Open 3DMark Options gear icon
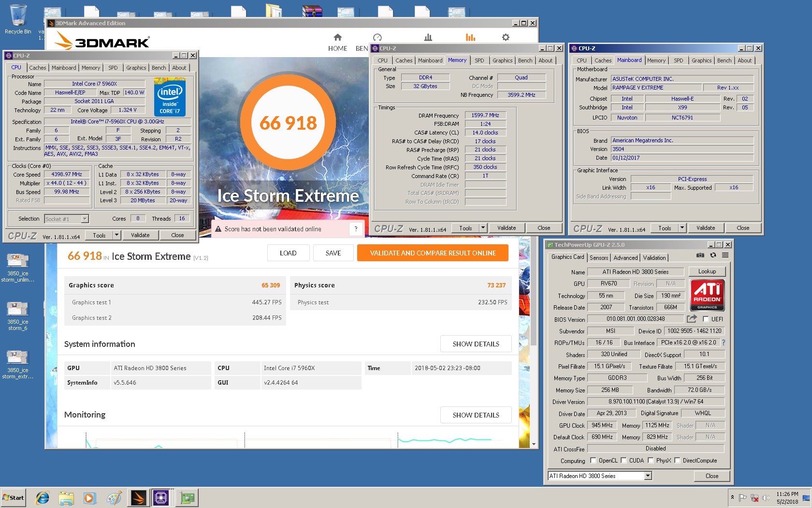 [x=506, y=37]
